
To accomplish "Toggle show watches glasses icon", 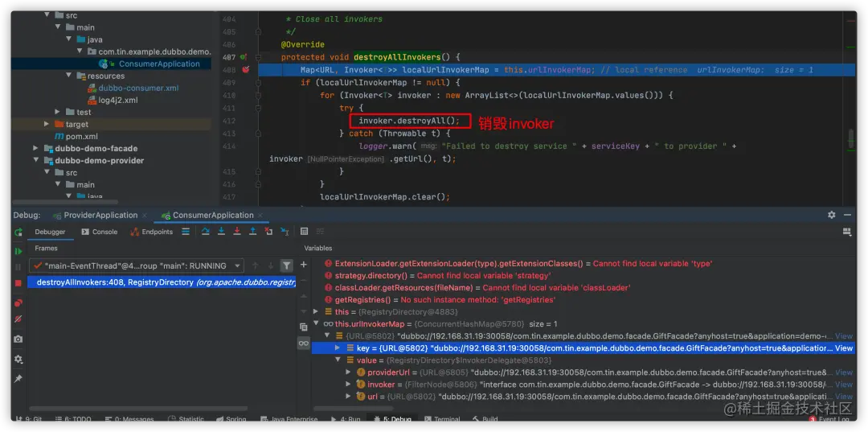I will click(x=303, y=344).
